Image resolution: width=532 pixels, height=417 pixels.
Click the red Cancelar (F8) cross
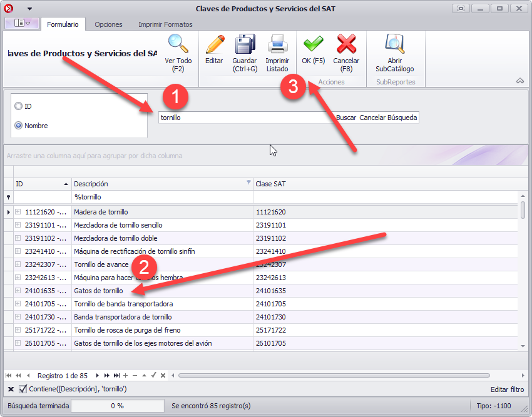point(346,44)
